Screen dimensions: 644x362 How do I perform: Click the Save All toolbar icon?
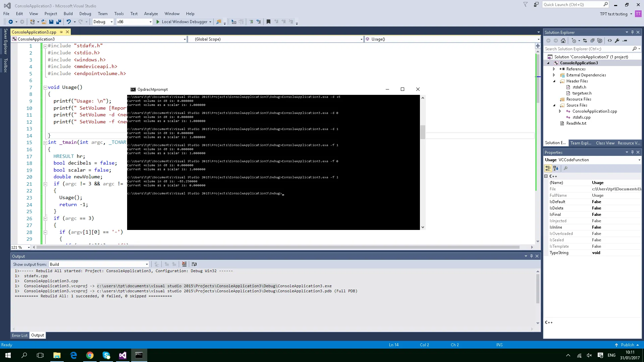pyautogui.click(x=59, y=22)
